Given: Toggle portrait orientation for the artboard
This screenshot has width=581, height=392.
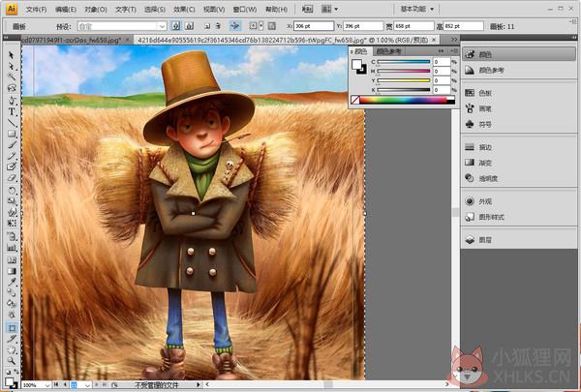Looking at the screenshot, I should pos(176,26).
